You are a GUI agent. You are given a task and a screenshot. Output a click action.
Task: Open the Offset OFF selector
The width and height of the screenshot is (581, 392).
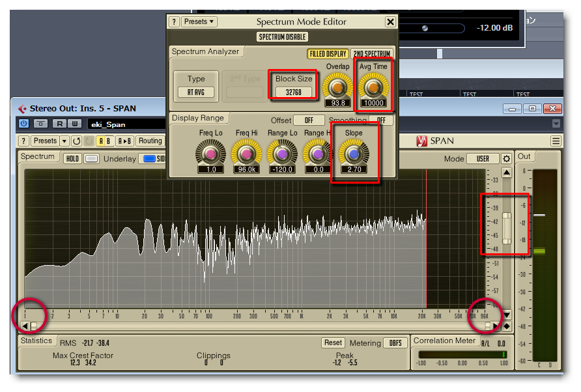(309, 120)
